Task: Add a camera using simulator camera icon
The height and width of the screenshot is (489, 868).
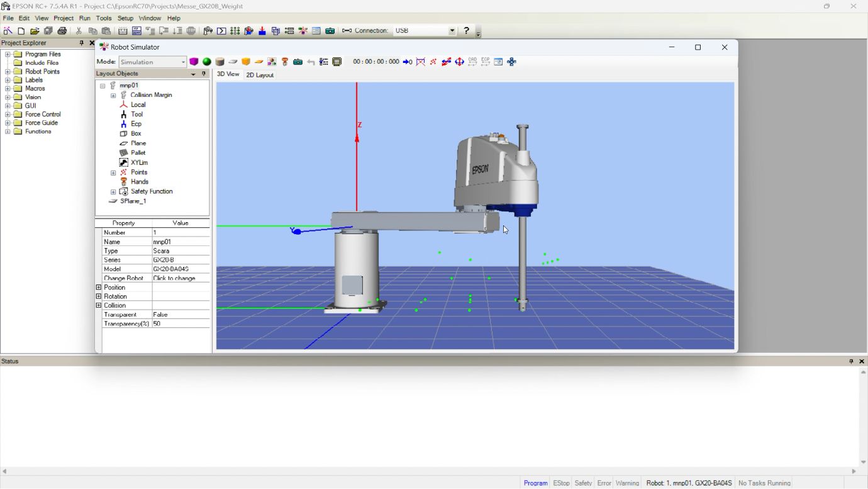Action: point(298,62)
